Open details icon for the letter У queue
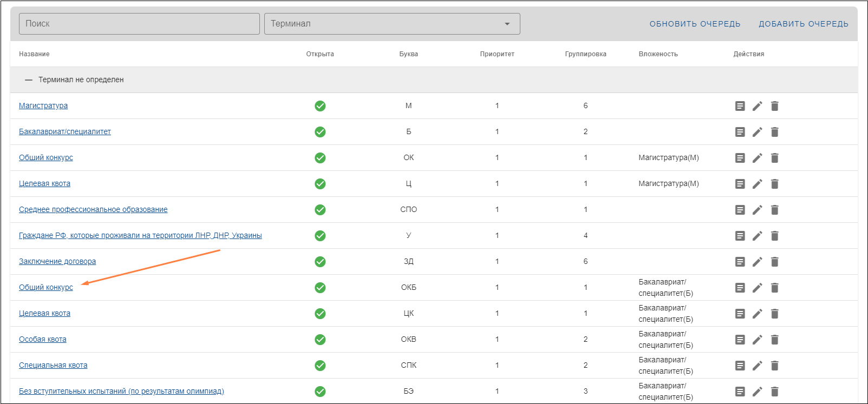This screenshot has height=404, width=868. [740, 236]
